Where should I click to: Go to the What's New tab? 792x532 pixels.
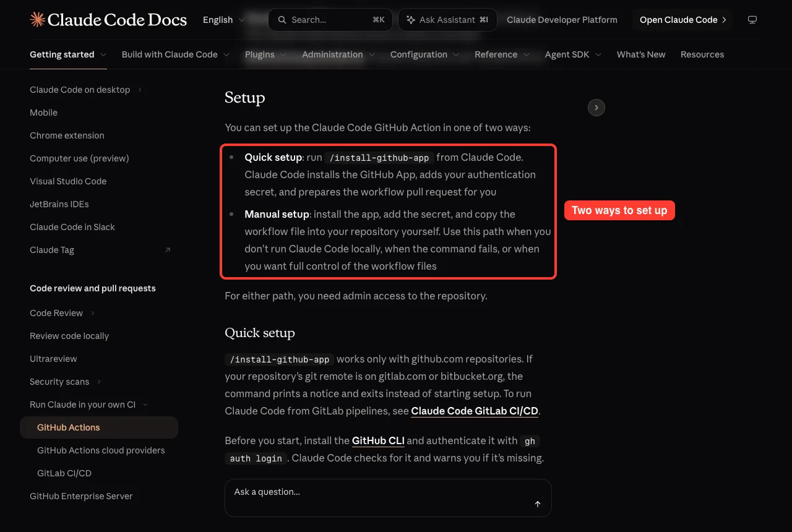(641, 54)
